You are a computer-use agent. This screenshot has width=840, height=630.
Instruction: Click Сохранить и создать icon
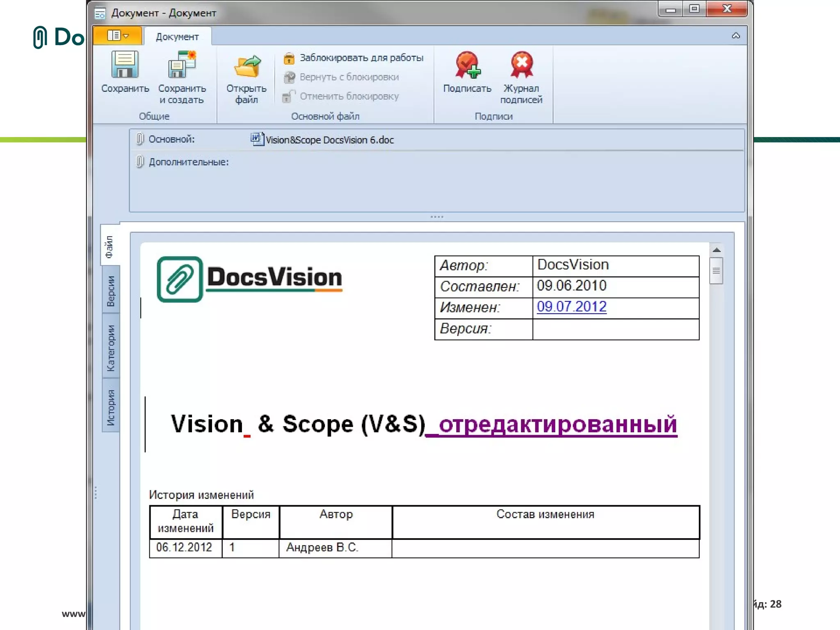tap(182, 65)
